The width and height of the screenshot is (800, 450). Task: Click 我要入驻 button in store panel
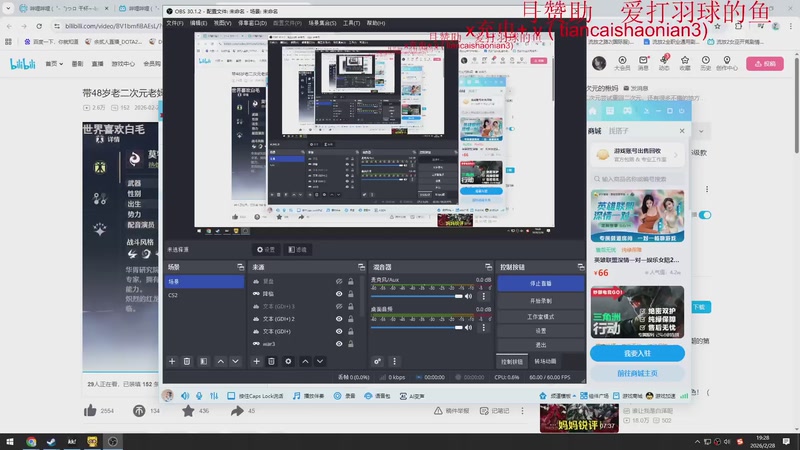click(637, 353)
